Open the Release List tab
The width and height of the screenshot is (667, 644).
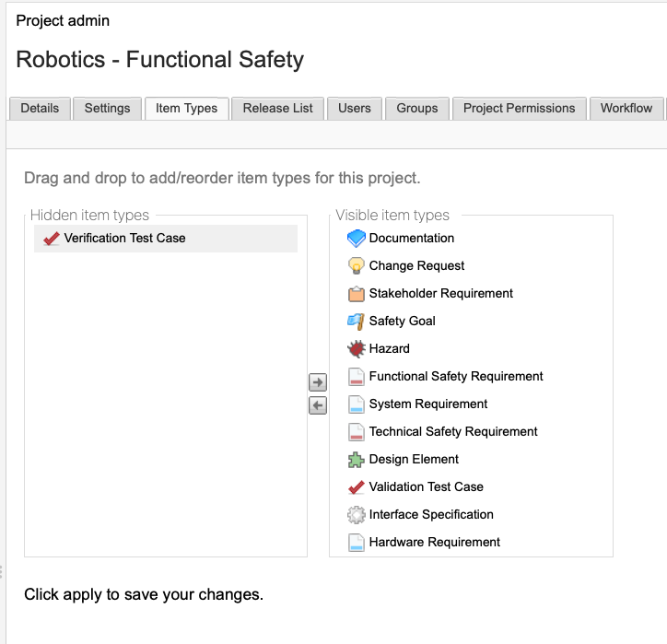click(x=278, y=109)
